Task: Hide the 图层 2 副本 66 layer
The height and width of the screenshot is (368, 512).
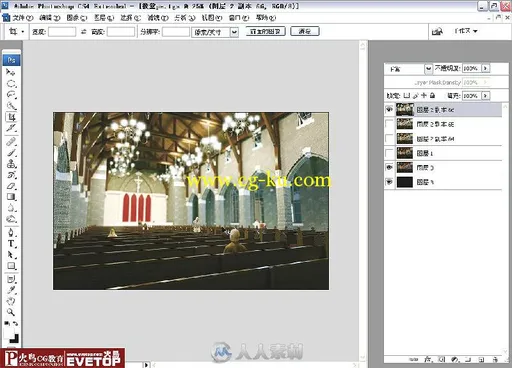Action: pyautogui.click(x=389, y=109)
